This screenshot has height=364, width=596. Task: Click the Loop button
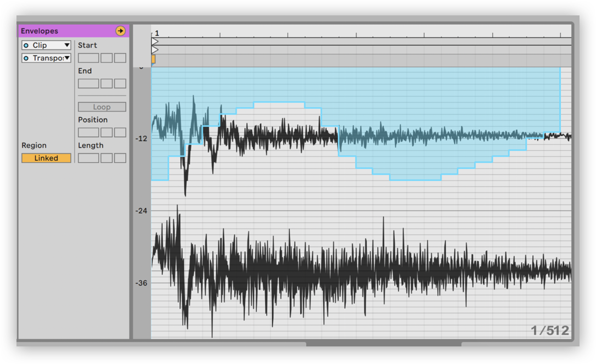(x=102, y=107)
